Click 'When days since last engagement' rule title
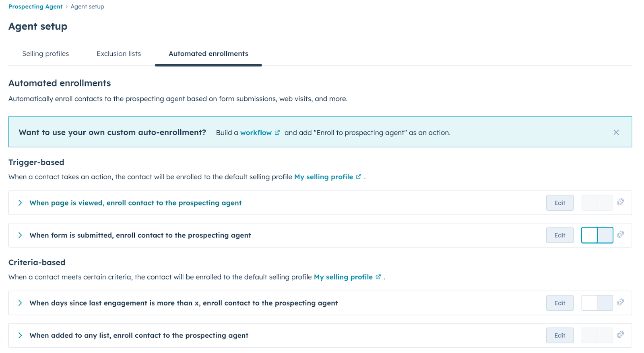 184,303
